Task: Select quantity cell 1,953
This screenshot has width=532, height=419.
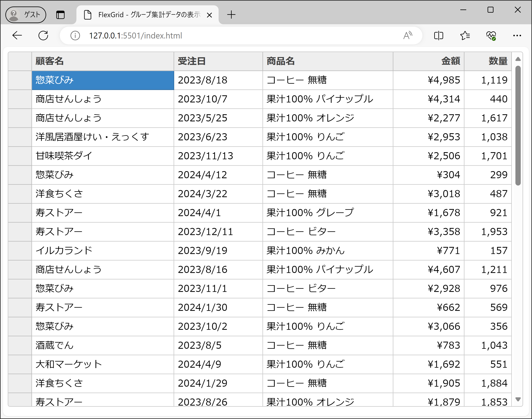Action: 488,232
